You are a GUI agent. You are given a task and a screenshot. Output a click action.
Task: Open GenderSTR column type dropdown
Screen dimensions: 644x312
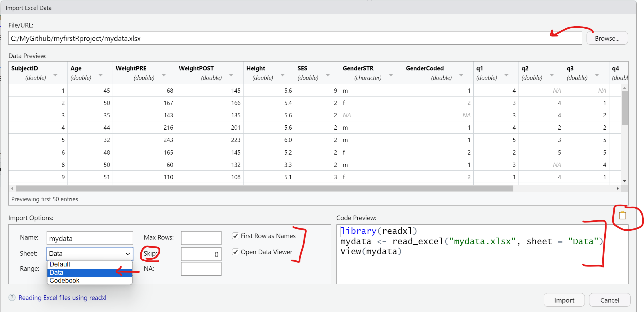pos(391,75)
